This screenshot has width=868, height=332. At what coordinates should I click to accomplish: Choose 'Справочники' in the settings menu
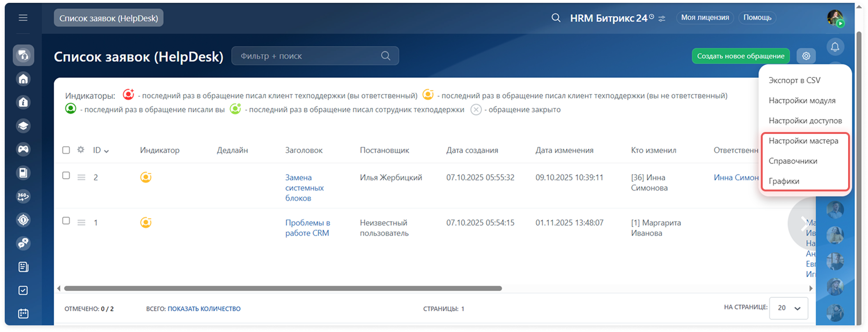(793, 161)
